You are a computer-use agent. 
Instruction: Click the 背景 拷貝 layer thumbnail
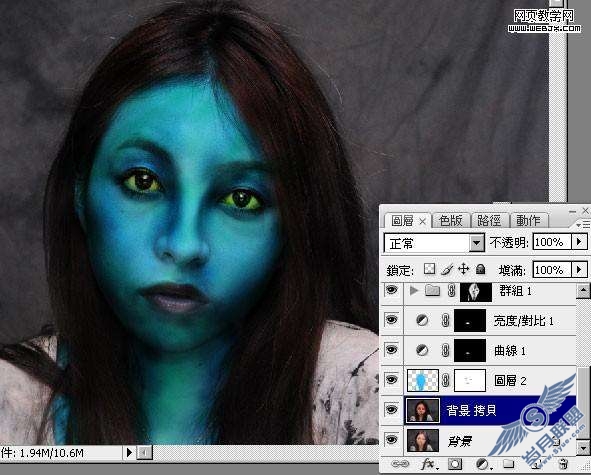pyautogui.click(x=423, y=410)
